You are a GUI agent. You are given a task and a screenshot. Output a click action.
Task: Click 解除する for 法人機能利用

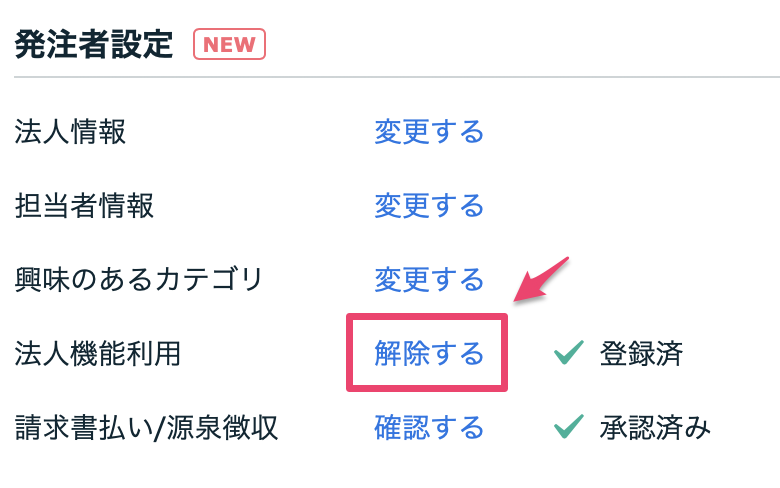[x=429, y=353]
